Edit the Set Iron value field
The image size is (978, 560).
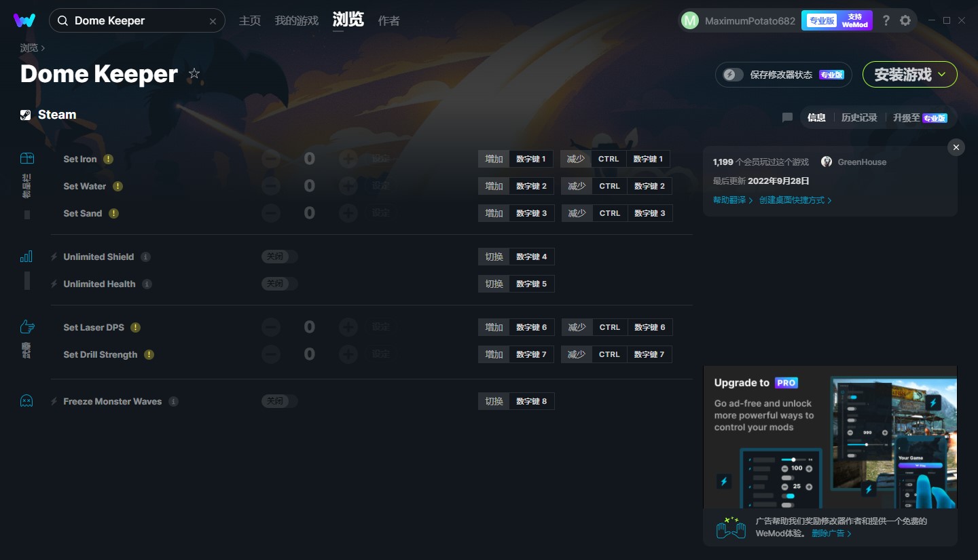pyautogui.click(x=309, y=159)
